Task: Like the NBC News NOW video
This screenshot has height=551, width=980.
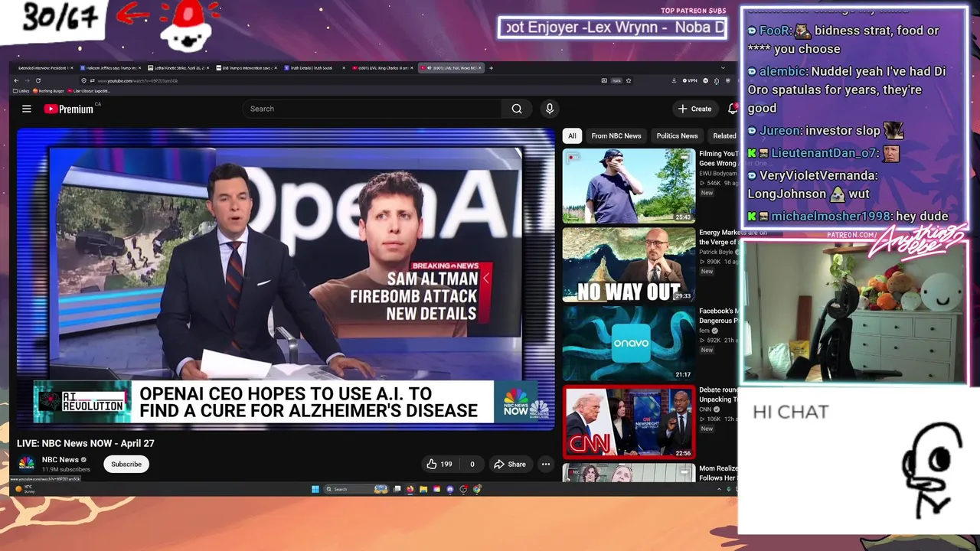Action: point(439,464)
